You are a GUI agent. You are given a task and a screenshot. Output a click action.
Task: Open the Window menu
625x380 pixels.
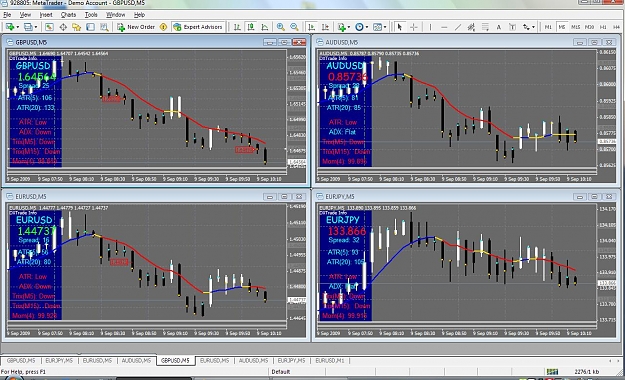coord(116,15)
